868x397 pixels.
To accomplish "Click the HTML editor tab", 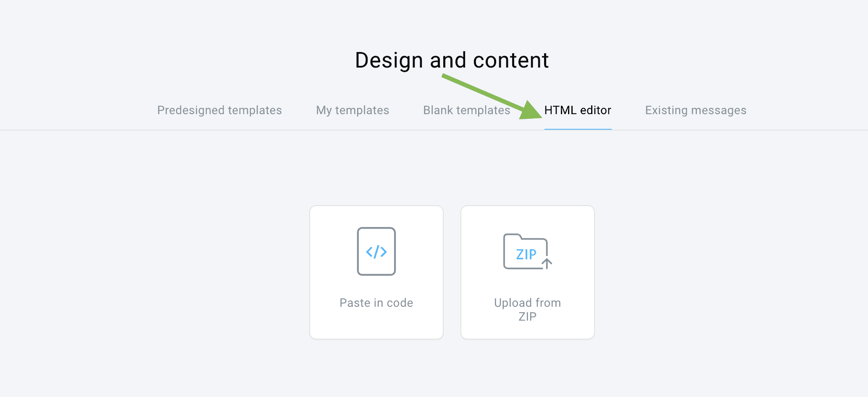I will 578,110.
